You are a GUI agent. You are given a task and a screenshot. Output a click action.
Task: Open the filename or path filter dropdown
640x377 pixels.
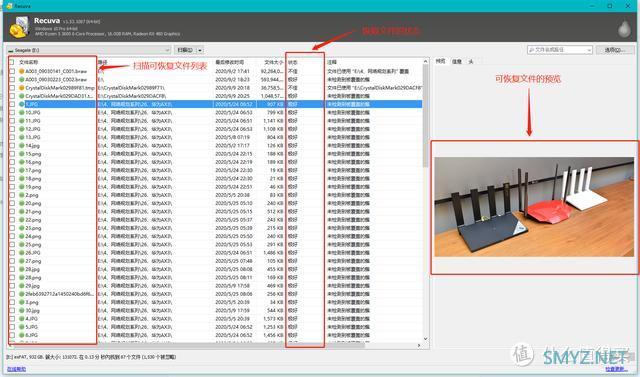[x=560, y=50]
